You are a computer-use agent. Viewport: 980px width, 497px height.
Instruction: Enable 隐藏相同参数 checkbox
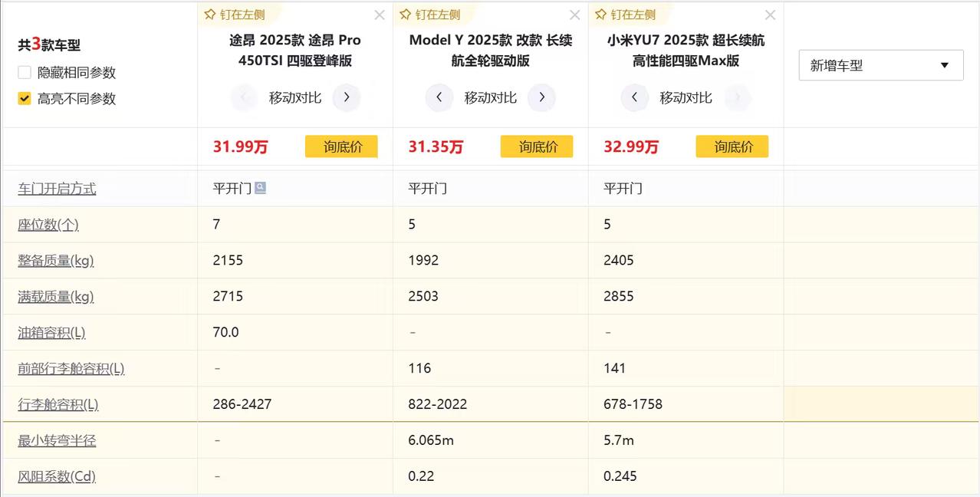(25, 73)
